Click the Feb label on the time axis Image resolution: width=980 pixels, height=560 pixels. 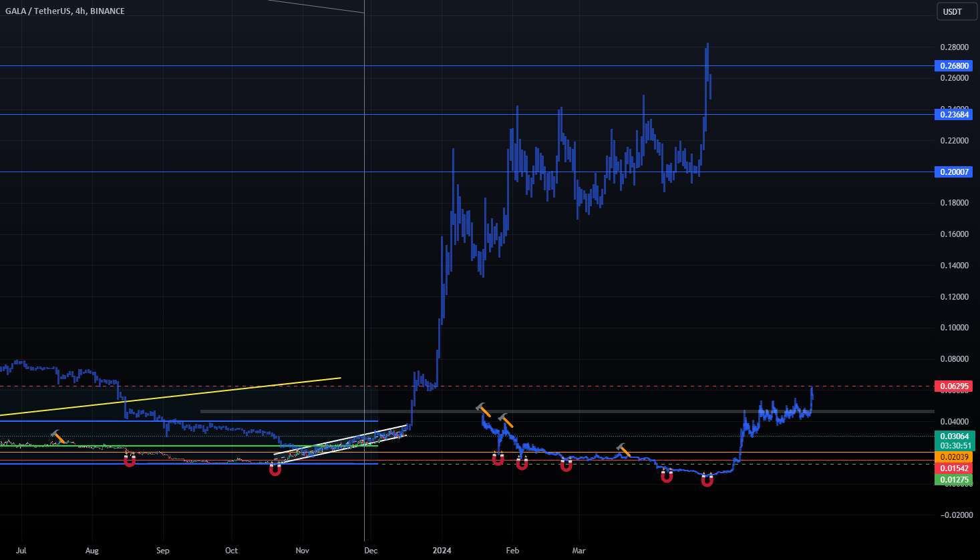[512, 551]
